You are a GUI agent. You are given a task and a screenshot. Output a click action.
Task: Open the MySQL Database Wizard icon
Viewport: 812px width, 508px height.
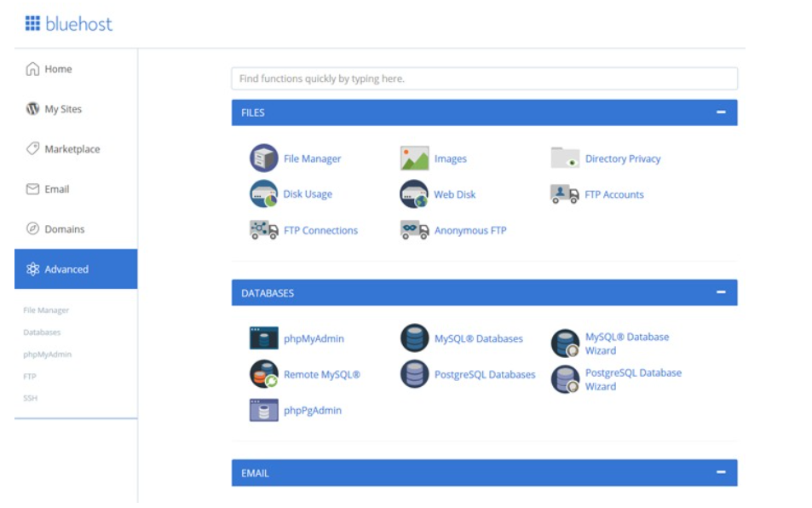(x=565, y=343)
